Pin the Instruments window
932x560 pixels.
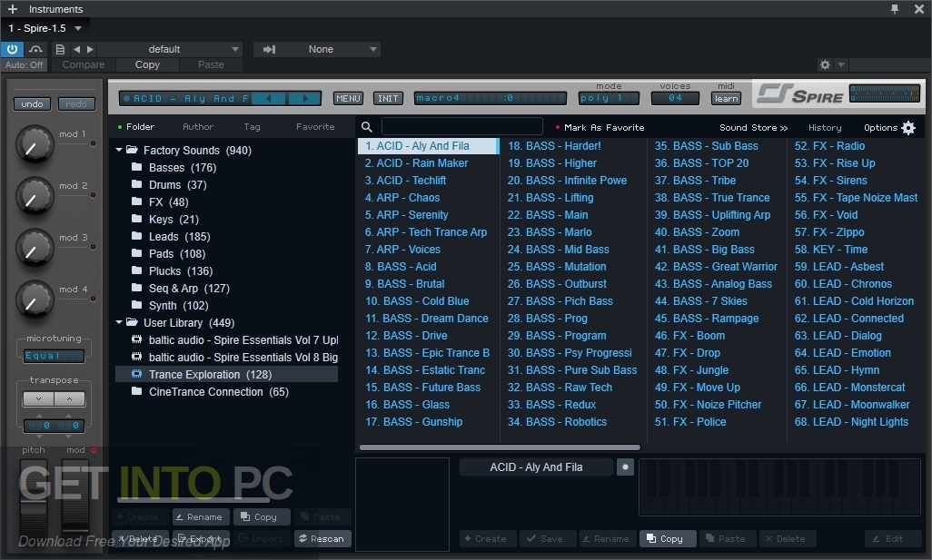coord(895,9)
